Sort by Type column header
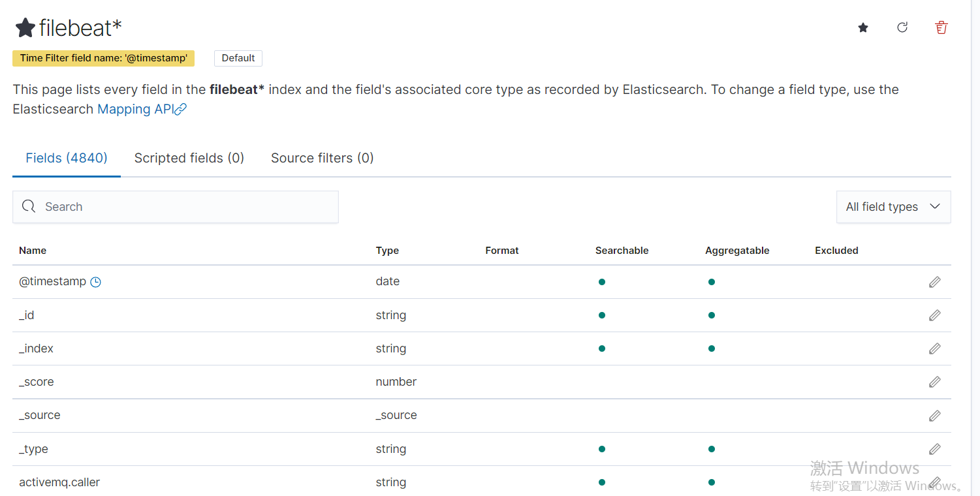This screenshot has height=496, width=980. pyautogui.click(x=387, y=251)
